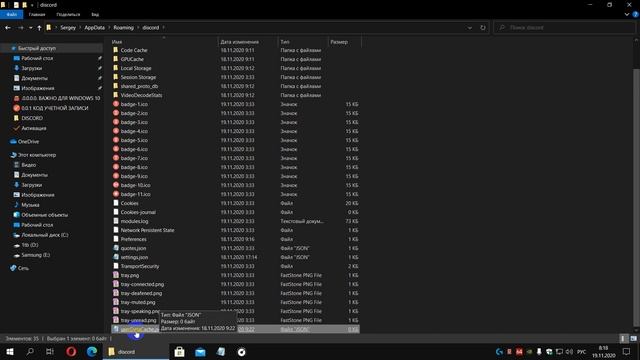Image resolution: width=640 pixels, height=360 pixels.
Task: Select the badge-11.ico file icon
Action: click(116, 194)
